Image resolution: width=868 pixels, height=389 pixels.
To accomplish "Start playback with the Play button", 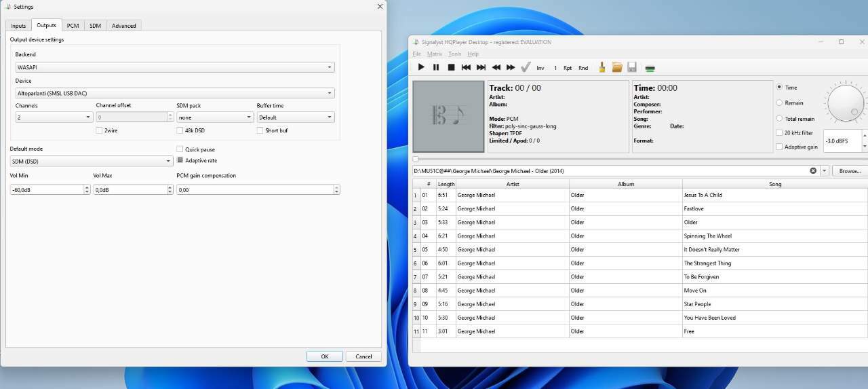I will (x=421, y=67).
